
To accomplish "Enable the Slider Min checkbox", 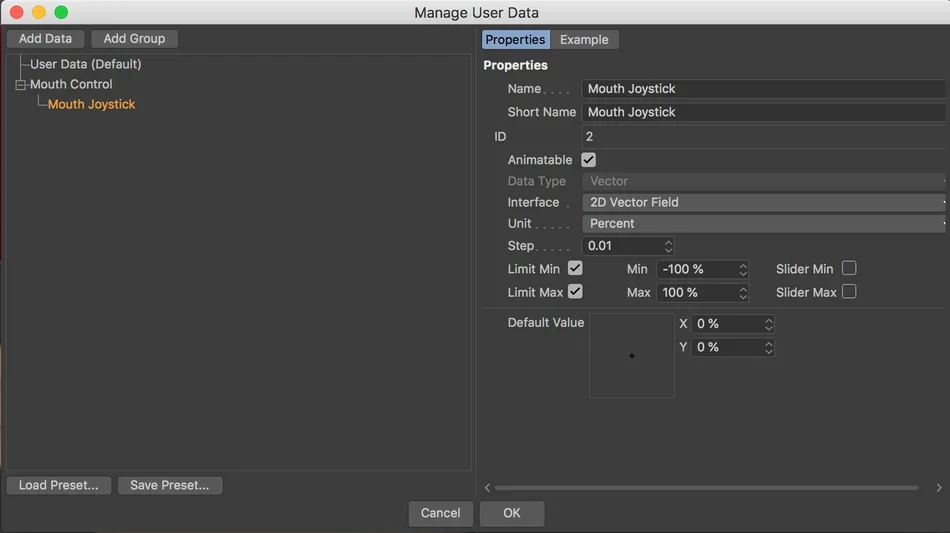I will [849, 268].
